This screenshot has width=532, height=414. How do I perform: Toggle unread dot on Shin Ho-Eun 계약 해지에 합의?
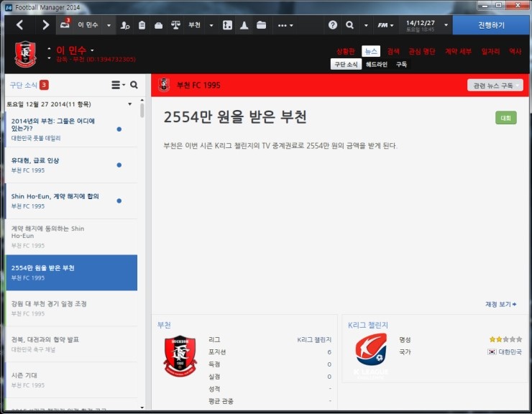[119, 201]
